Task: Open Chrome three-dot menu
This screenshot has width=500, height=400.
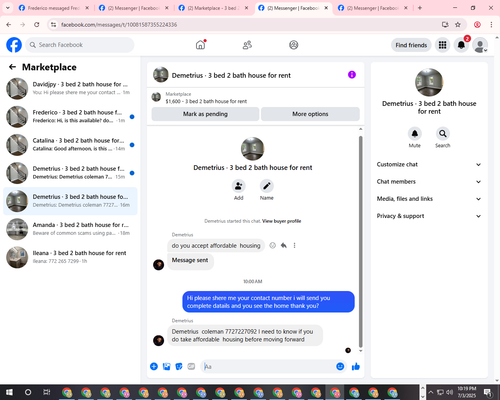Action: (491, 25)
